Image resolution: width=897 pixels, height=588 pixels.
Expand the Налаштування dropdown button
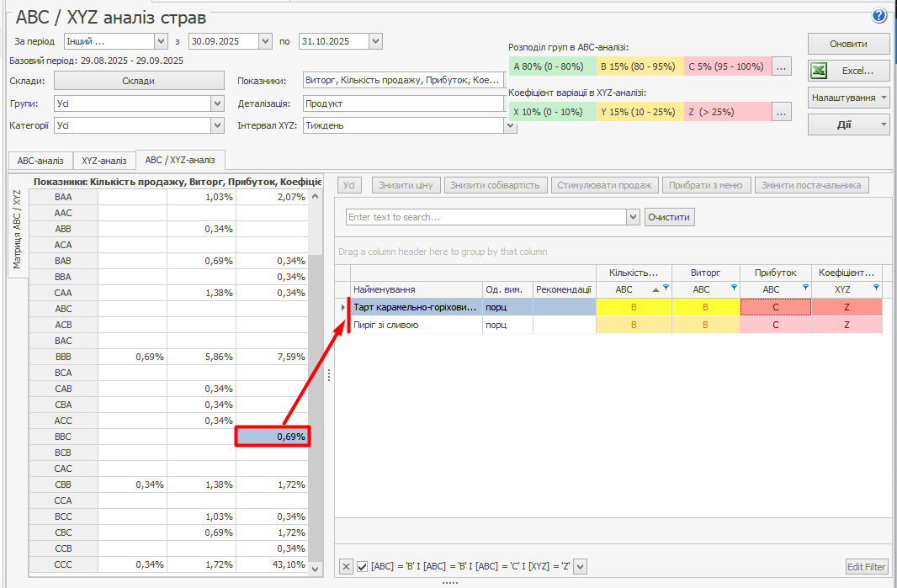(x=848, y=98)
